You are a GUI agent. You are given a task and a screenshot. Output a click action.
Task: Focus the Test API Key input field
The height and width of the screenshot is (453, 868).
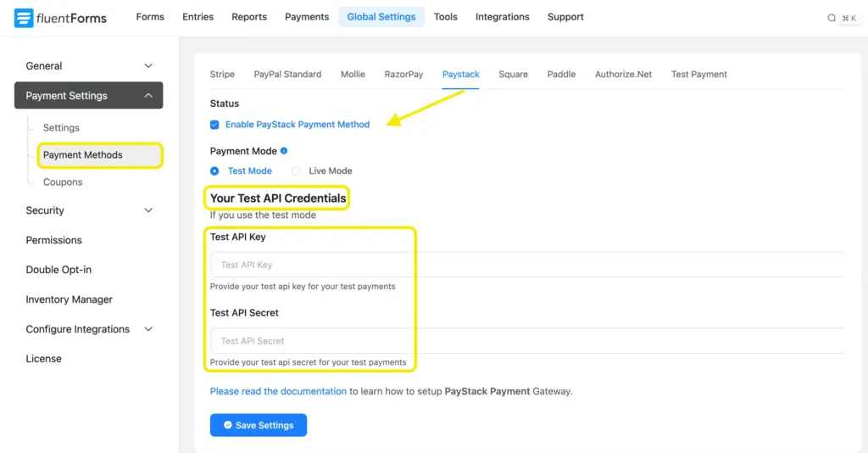click(528, 265)
